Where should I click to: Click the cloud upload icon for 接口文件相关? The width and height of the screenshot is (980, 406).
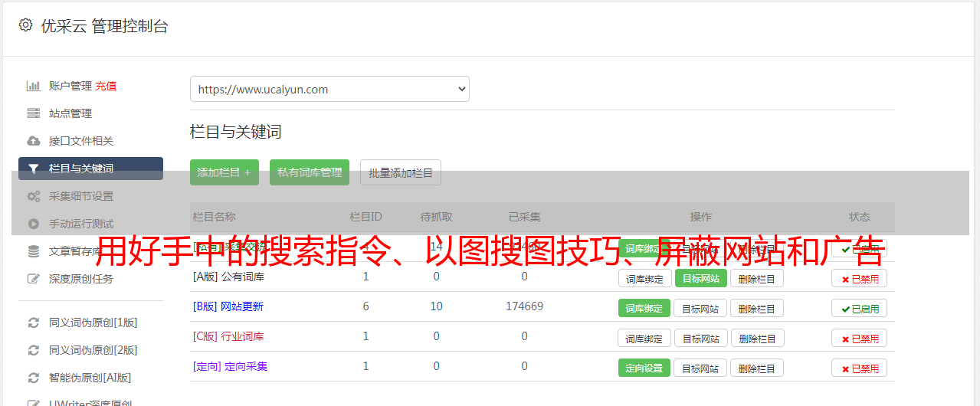pyautogui.click(x=33, y=141)
